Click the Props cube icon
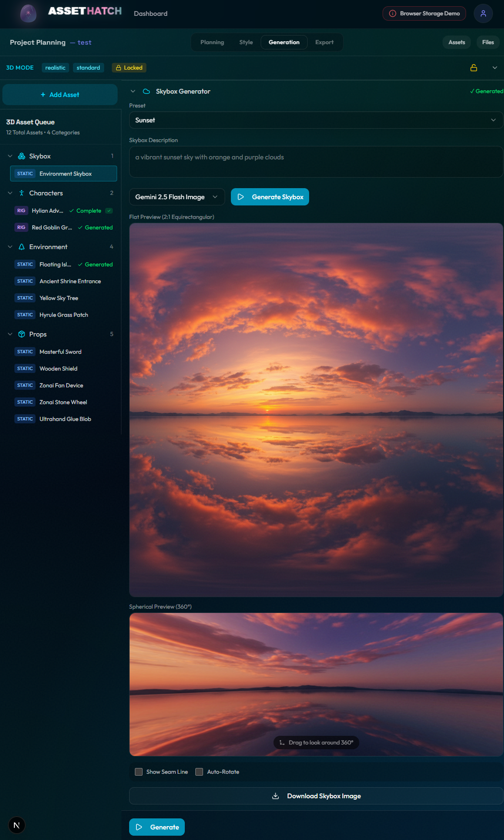The image size is (504, 840). 22,334
